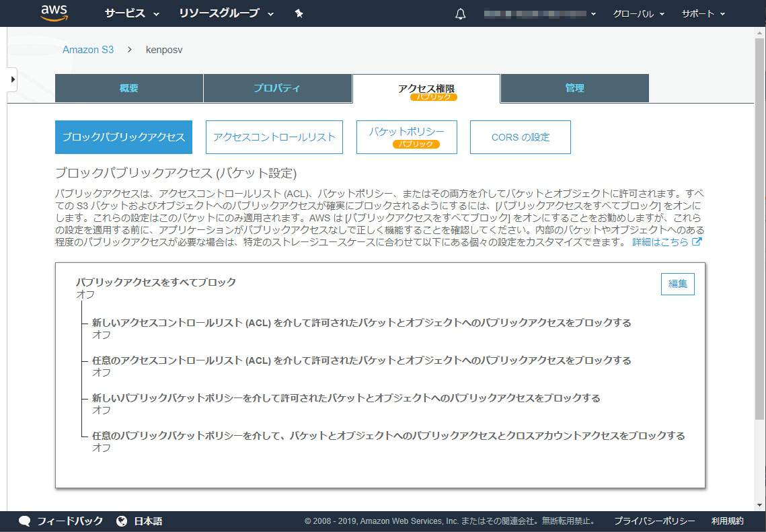Click external link icon beside 詳細はこちら

[x=697, y=241]
